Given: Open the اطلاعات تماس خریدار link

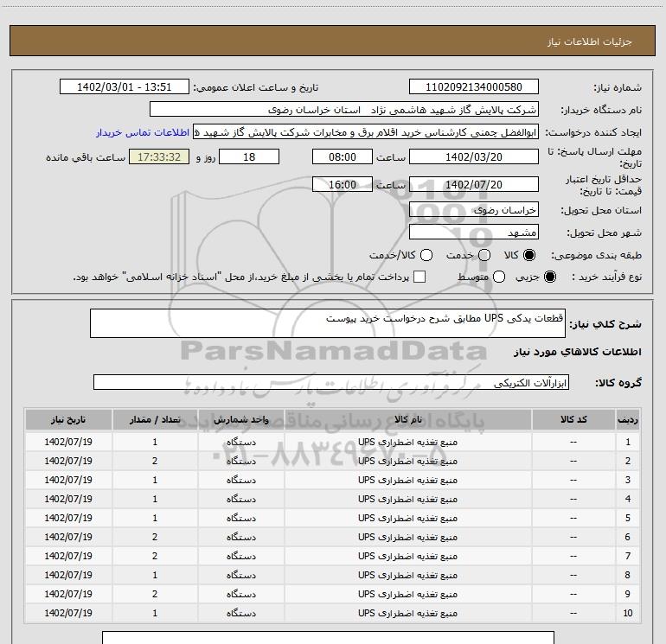Looking at the screenshot, I should point(142,133).
